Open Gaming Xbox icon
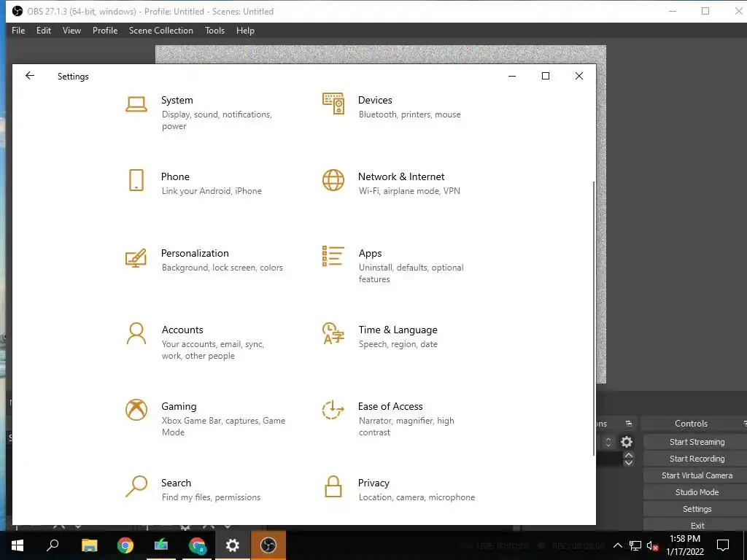 click(x=136, y=410)
